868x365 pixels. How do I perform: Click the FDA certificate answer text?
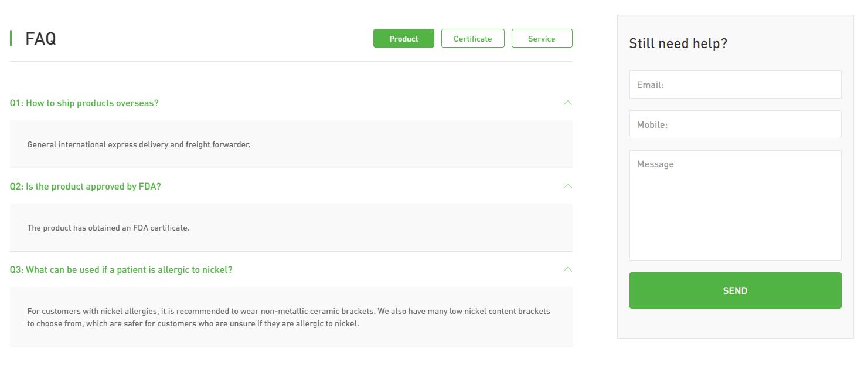point(108,228)
